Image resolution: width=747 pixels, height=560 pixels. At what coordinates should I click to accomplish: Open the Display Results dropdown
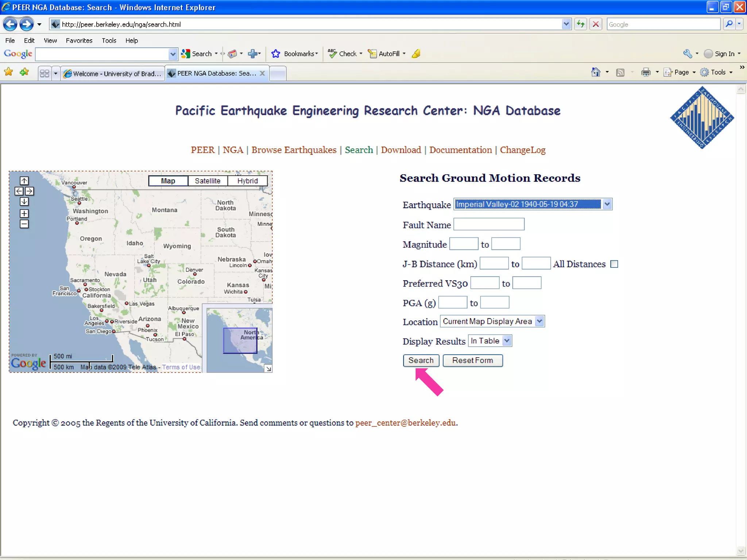point(507,341)
